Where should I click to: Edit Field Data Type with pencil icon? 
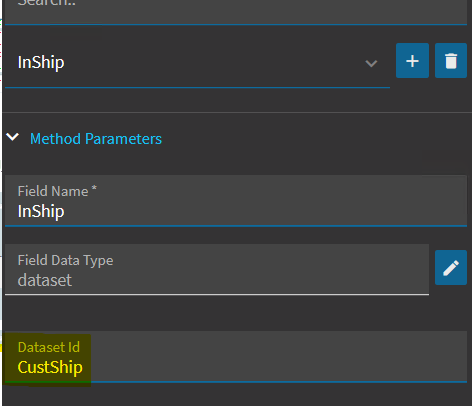(451, 268)
